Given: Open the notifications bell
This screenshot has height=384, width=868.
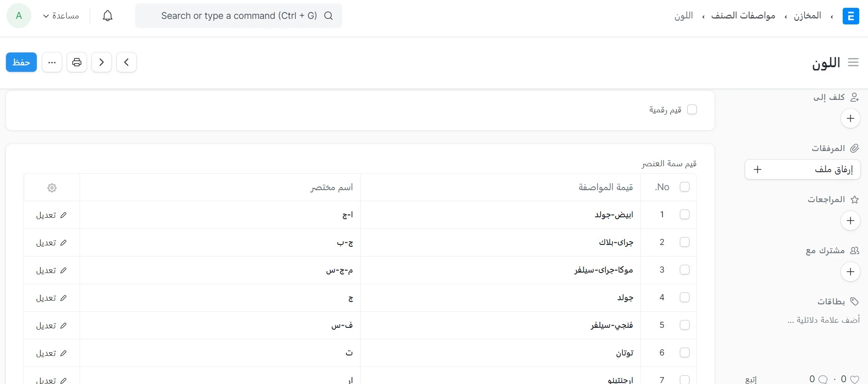Looking at the screenshot, I should click(107, 16).
